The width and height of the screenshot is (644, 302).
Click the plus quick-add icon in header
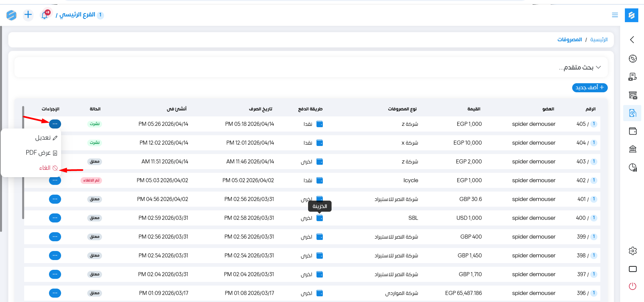(28, 15)
